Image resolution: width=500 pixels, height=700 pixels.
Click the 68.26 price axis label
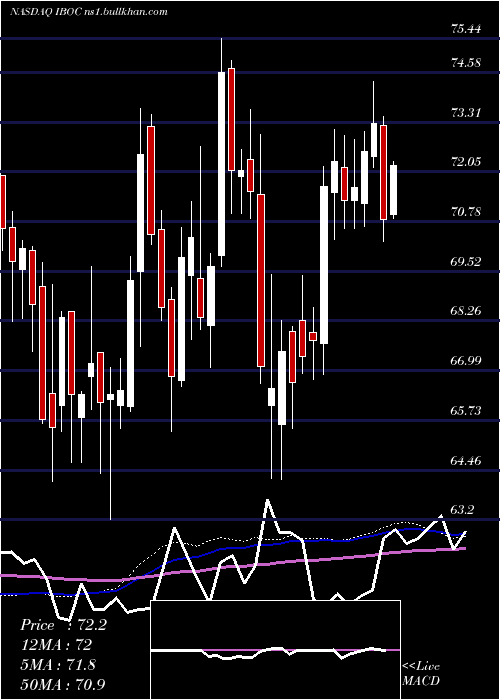point(466,311)
